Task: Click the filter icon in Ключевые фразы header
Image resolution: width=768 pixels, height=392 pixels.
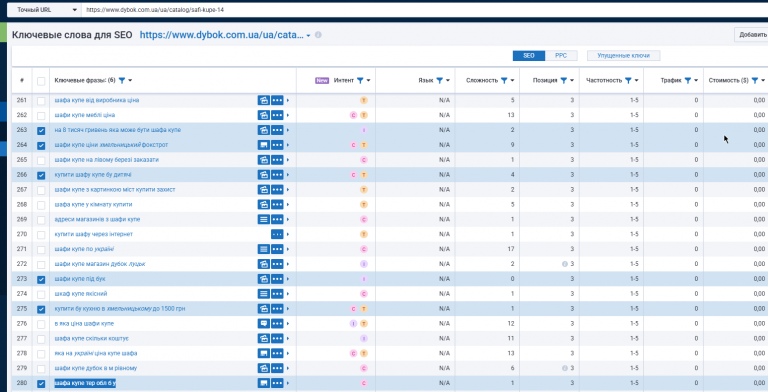Action: pyautogui.click(x=122, y=80)
